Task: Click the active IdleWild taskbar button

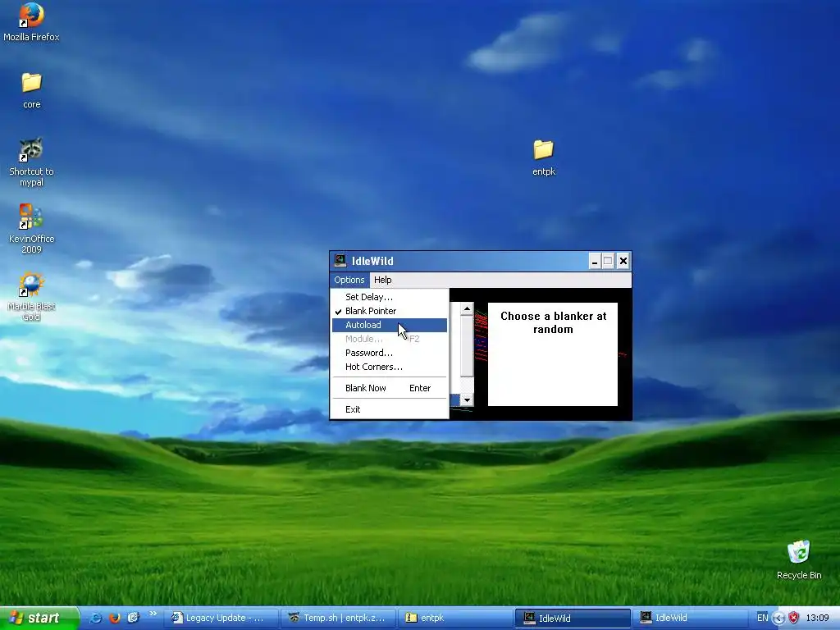Action: 573,619
